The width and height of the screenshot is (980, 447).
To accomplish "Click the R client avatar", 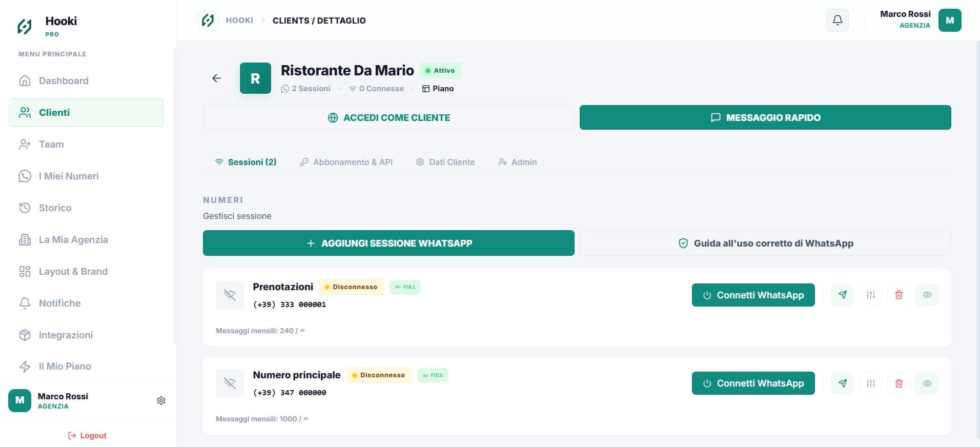I will click(255, 78).
